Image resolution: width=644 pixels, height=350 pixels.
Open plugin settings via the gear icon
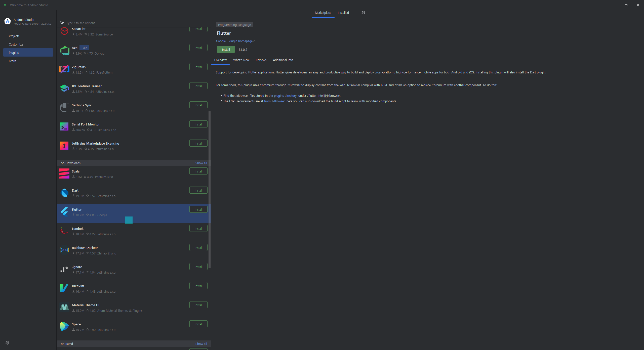[x=363, y=12]
